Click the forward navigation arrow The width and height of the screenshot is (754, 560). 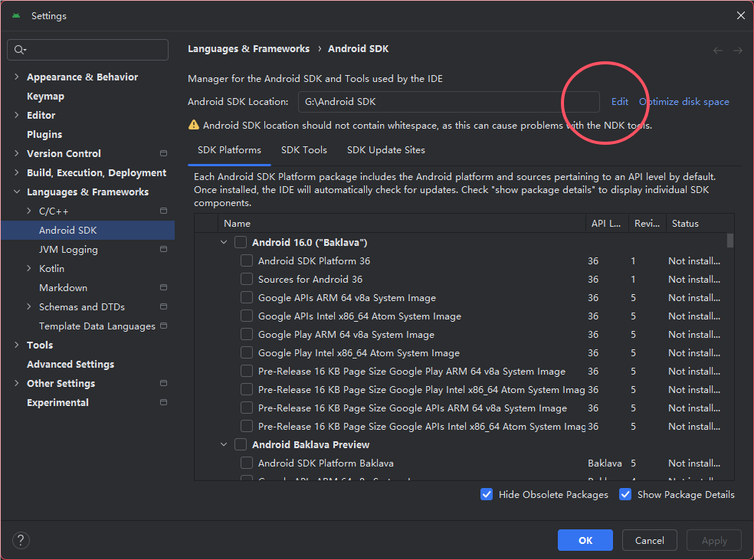738,51
